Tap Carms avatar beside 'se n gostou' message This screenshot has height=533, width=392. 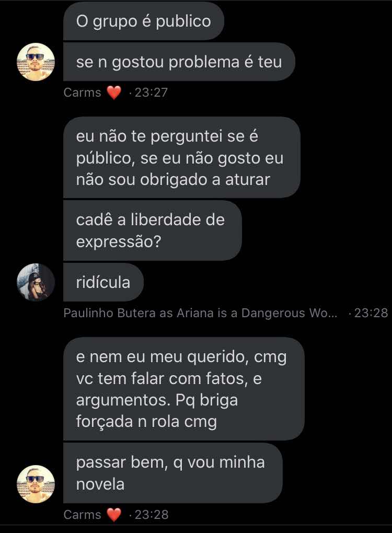click(36, 62)
